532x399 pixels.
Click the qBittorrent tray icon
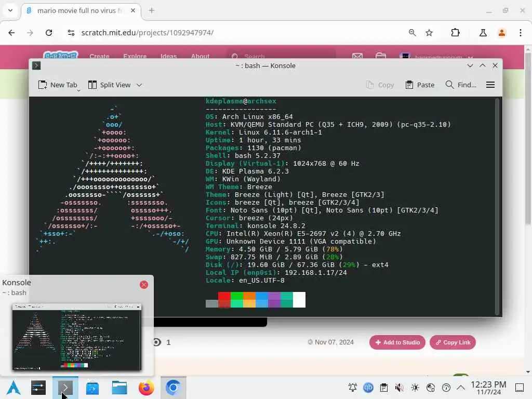click(368, 388)
